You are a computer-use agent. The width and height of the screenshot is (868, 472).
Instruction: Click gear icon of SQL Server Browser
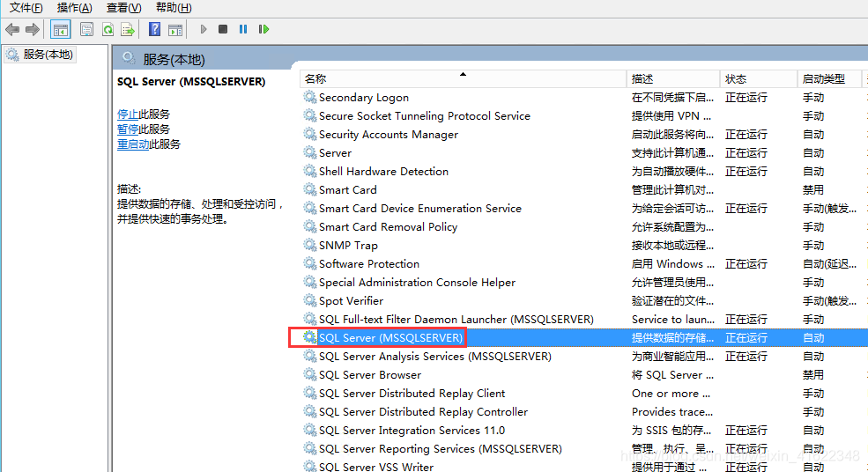point(309,374)
